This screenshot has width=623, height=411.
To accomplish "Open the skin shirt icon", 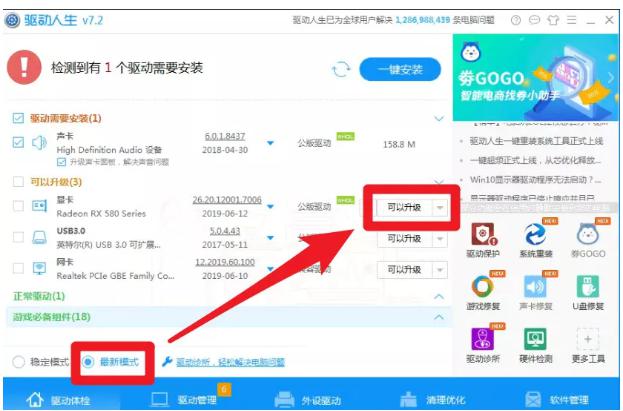I will click(553, 20).
